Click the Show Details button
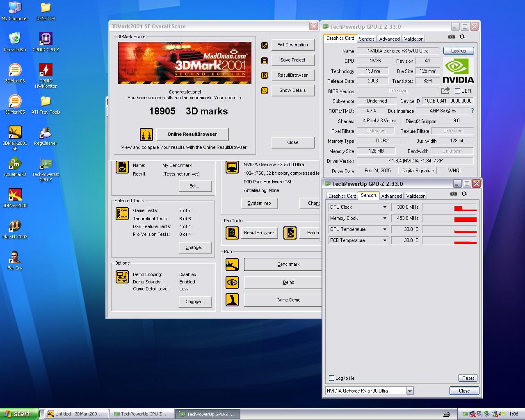This screenshot has height=420, width=525. point(292,91)
